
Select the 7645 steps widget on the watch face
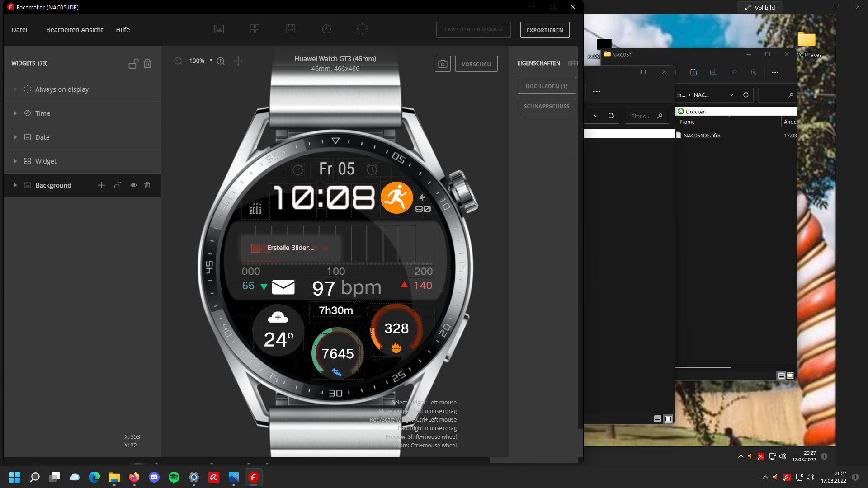click(337, 353)
